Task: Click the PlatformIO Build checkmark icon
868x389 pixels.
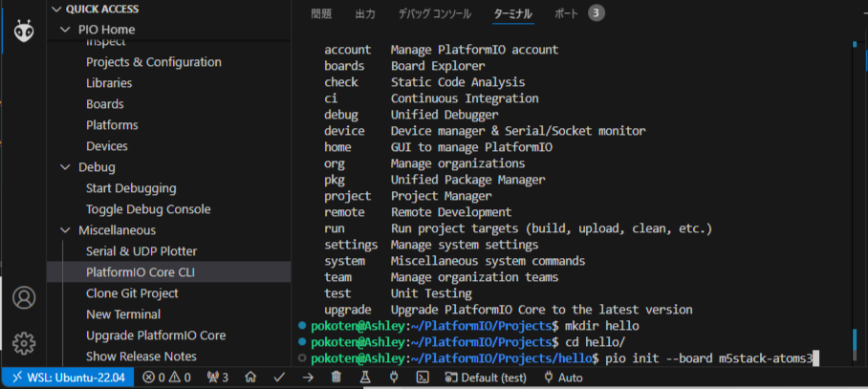Action: pyautogui.click(x=279, y=378)
